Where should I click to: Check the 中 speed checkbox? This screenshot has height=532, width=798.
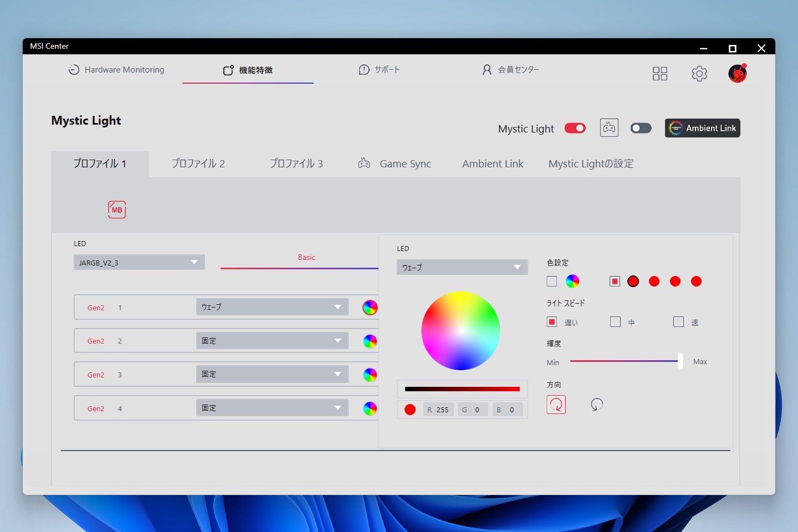(615, 322)
